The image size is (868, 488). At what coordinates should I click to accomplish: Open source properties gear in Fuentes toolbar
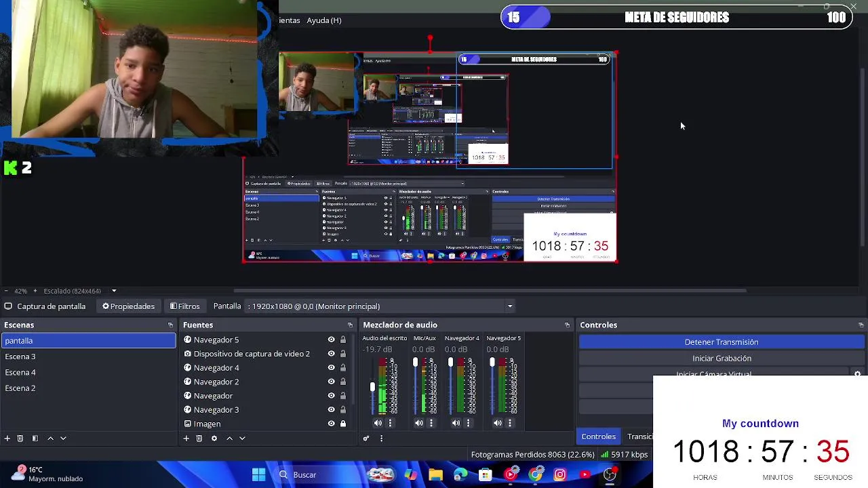pyautogui.click(x=214, y=439)
